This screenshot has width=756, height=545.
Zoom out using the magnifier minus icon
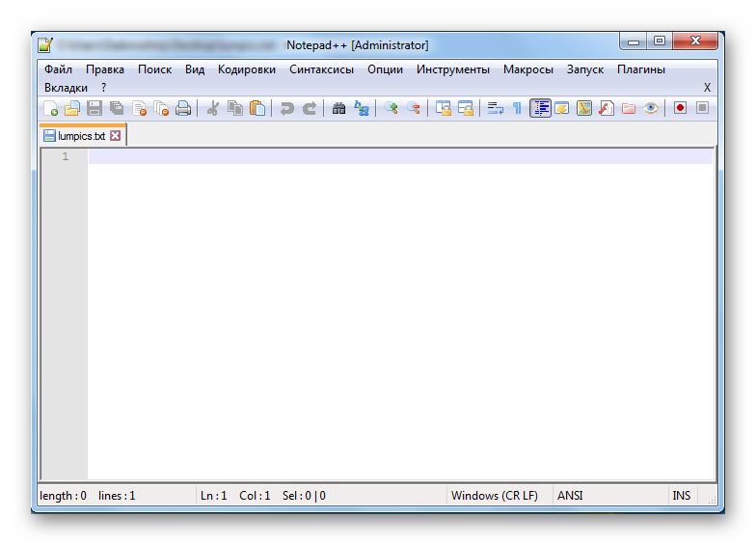tap(413, 108)
